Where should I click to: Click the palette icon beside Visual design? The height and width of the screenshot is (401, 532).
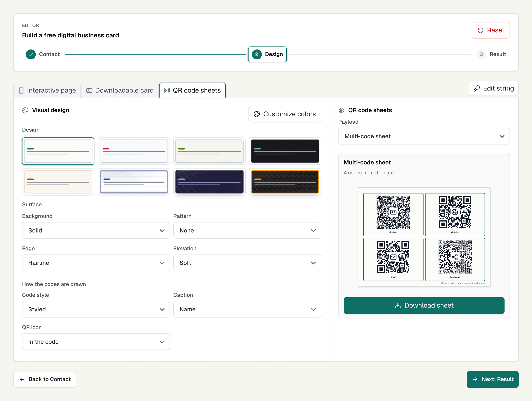tap(25, 110)
